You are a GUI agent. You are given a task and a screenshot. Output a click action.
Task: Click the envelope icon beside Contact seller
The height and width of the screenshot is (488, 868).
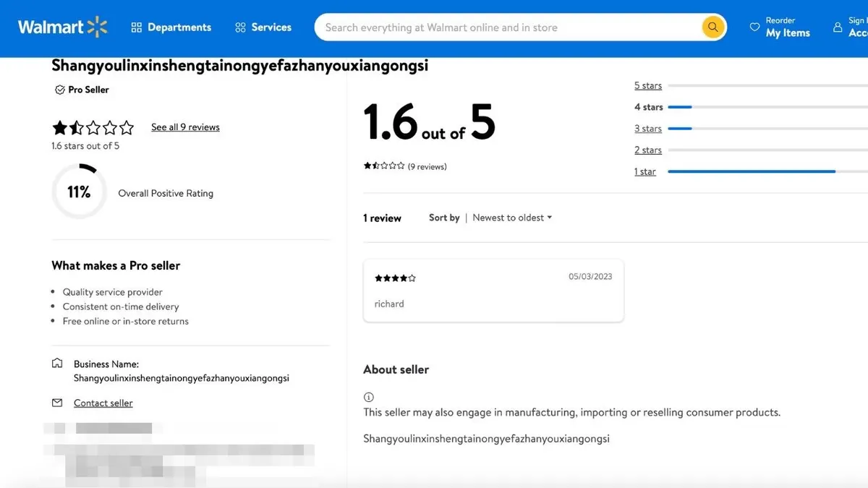57,403
